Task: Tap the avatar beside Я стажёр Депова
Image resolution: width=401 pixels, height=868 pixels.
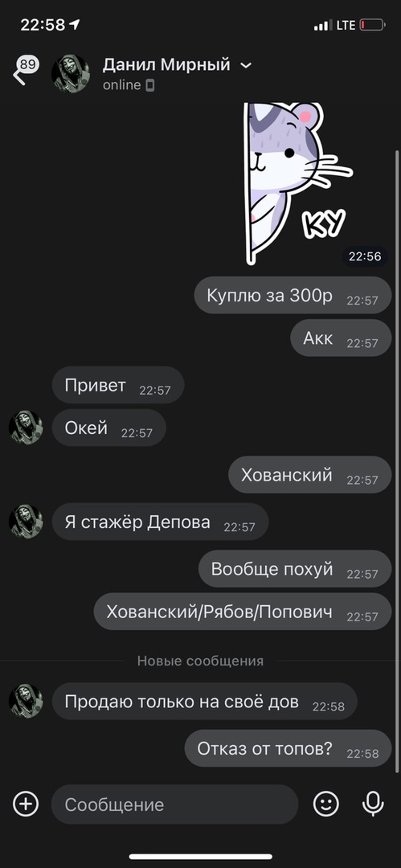Action: tap(26, 522)
